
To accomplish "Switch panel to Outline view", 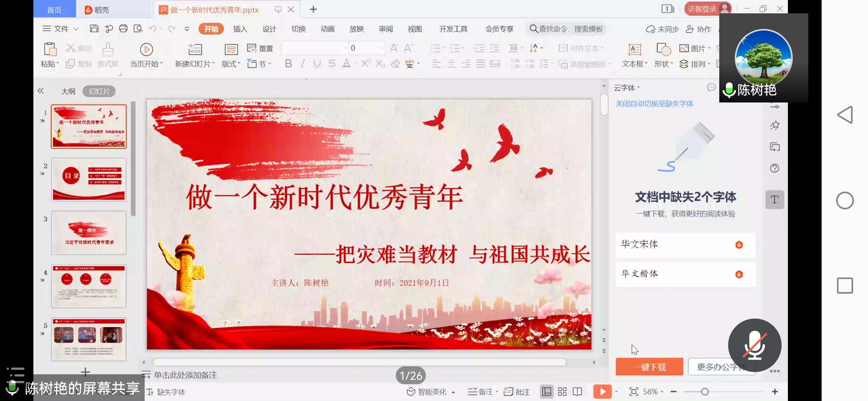I will [68, 91].
